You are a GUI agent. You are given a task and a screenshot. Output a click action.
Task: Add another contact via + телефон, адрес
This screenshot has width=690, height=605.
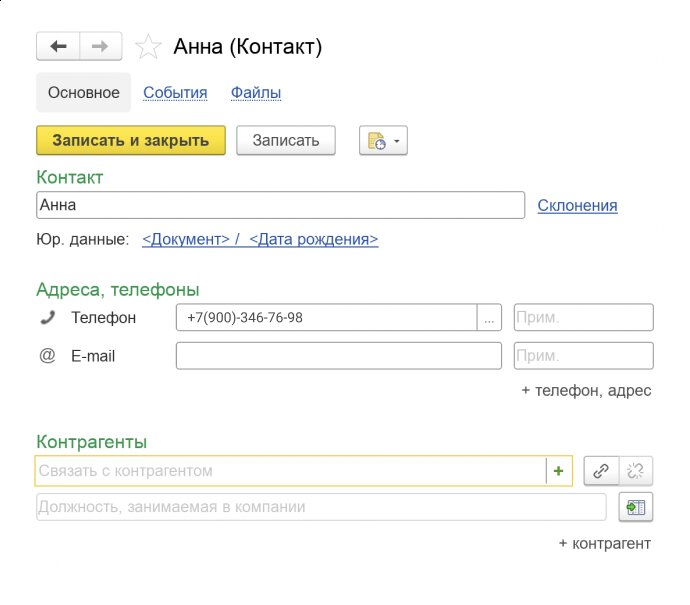pyautogui.click(x=586, y=391)
